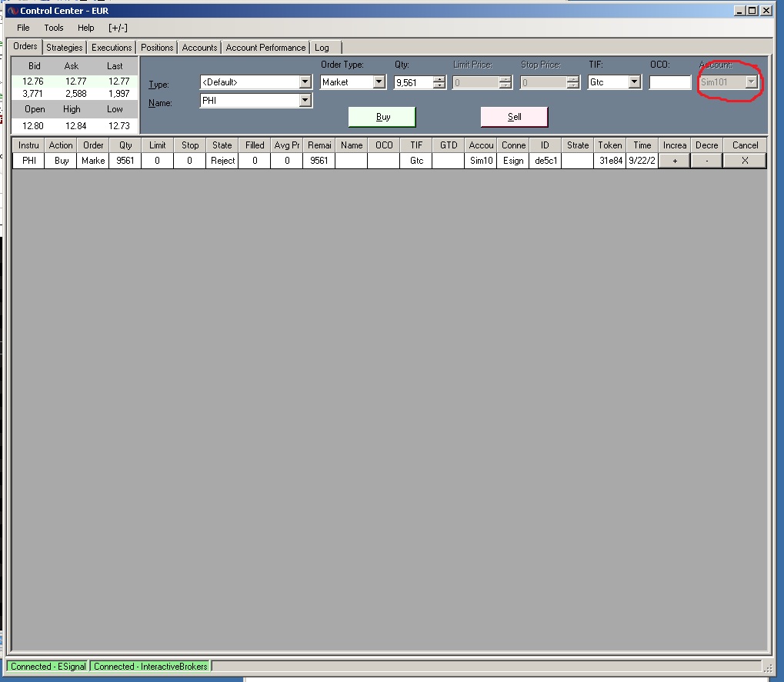Click the Low price 12.73

119,126
